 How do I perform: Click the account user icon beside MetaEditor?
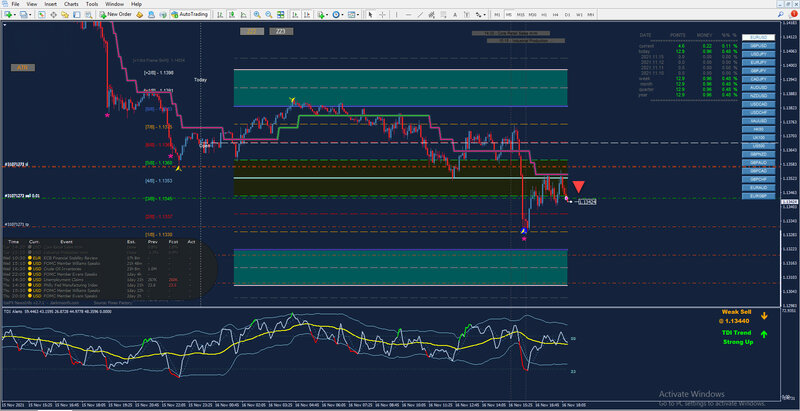click(151, 14)
